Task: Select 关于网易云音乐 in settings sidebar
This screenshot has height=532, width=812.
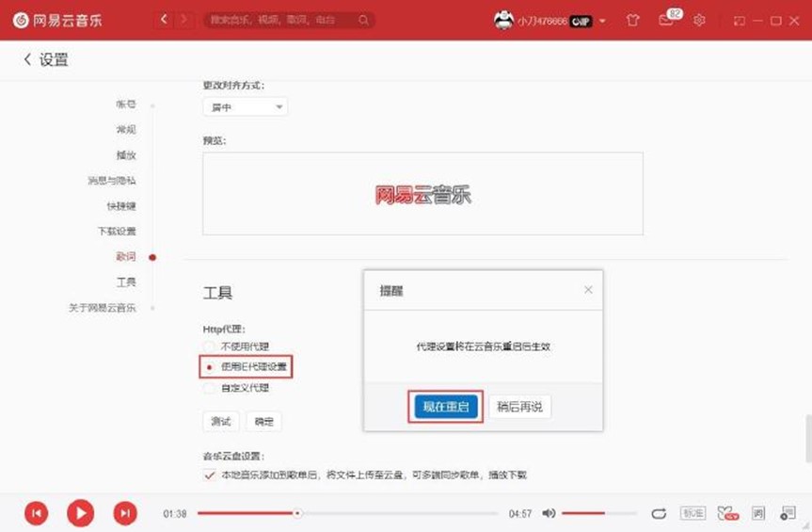Action: (x=103, y=308)
